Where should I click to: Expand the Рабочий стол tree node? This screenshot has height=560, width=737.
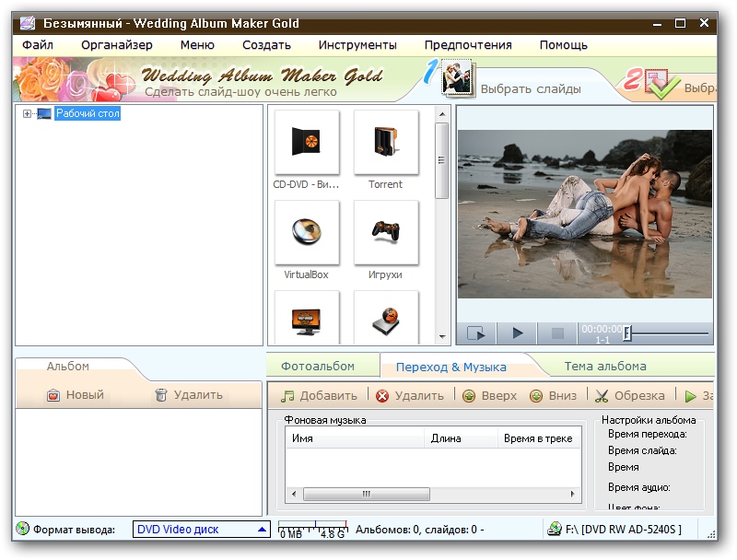tap(27, 113)
